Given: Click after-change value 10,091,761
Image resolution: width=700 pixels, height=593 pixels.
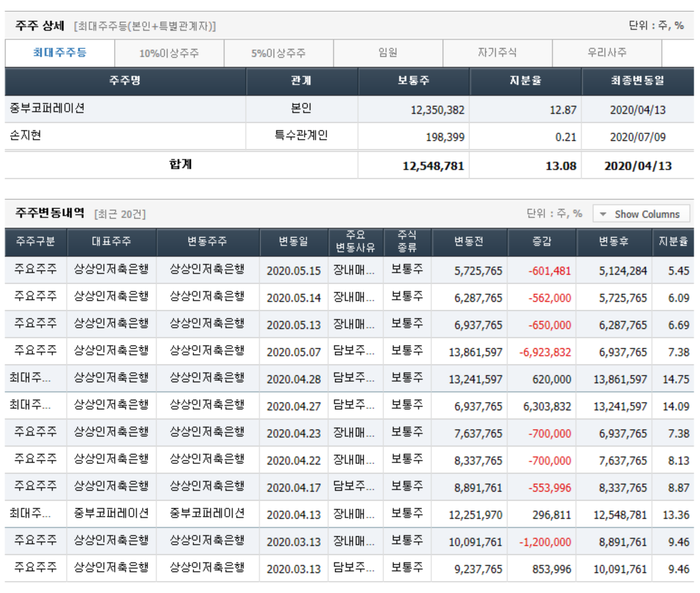Looking at the screenshot, I should 620,569.
